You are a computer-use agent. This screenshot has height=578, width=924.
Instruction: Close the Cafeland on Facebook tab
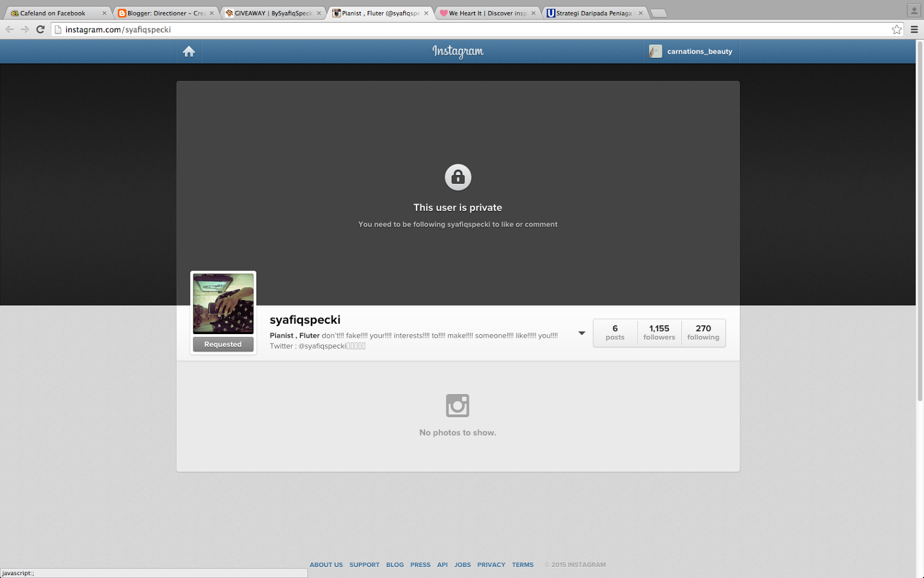pyautogui.click(x=105, y=13)
